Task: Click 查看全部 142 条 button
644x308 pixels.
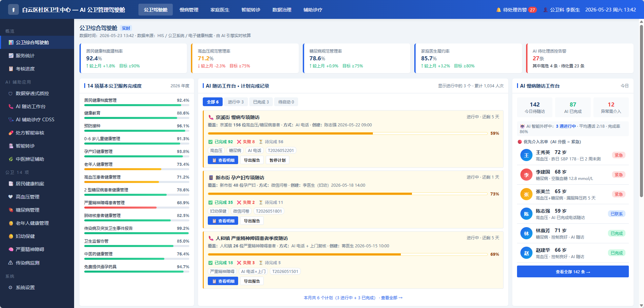Action: coord(573,272)
